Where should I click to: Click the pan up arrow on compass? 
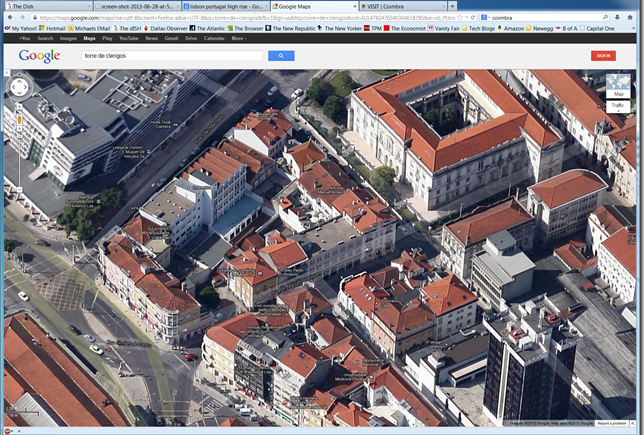pyautogui.click(x=18, y=79)
